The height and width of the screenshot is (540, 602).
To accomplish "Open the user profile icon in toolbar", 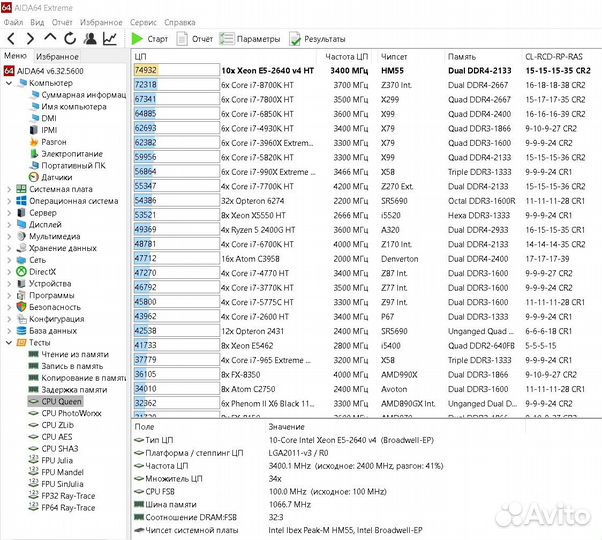I will tap(90, 38).
